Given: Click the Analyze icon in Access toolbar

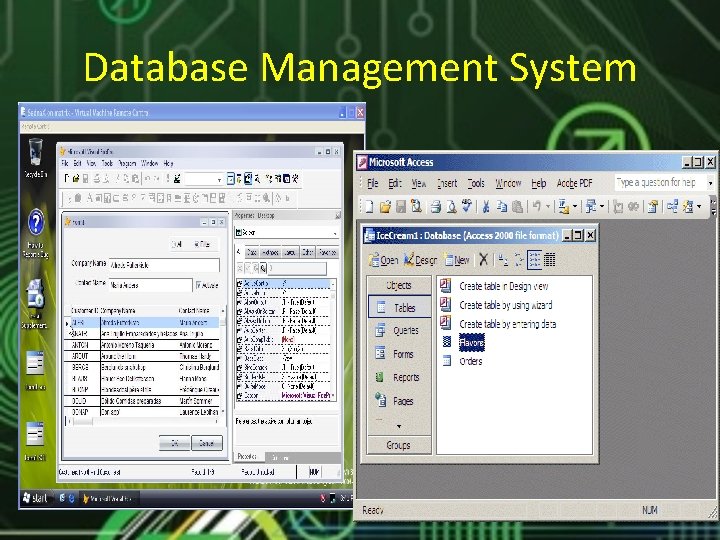Looking at the screenshot, I should 591,207.
